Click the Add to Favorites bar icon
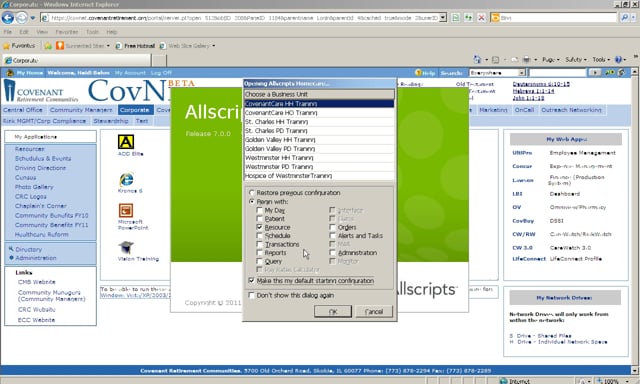The width and height of the screenshot is (640, 384). 48,46
